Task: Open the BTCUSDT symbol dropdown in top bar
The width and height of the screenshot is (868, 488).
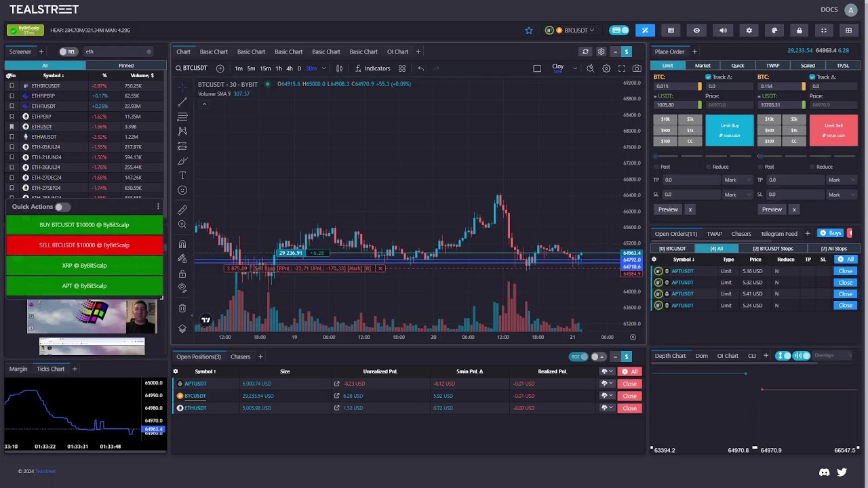Action: pyautogui.click(x=570, y=30)
